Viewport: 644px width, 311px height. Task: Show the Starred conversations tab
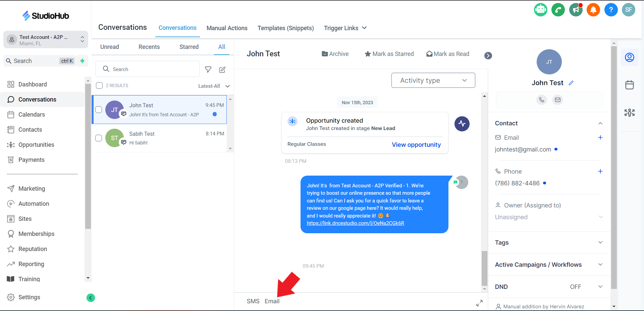(189, 47)
